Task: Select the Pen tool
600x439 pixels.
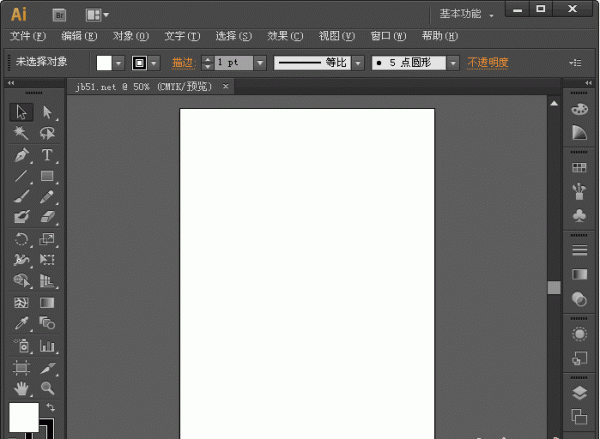Action: click(21, 155)
